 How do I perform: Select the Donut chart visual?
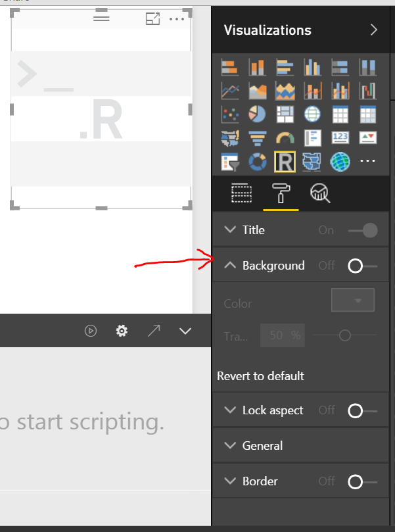click(258, 162)
